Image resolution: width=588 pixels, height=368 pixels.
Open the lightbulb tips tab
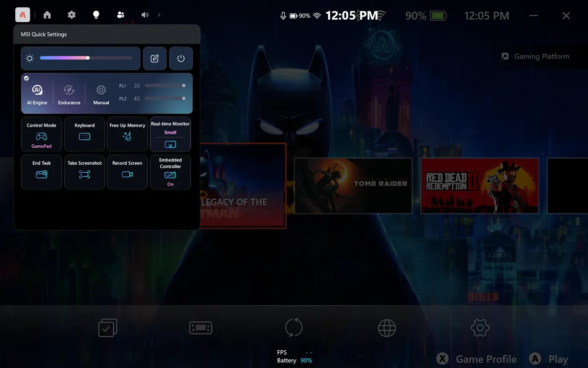point(96,15)
